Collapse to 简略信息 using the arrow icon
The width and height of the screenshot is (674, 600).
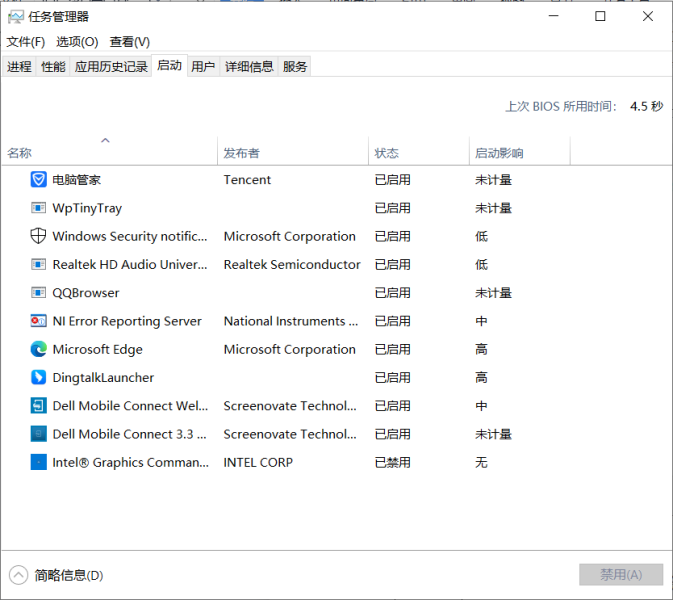point(18,575)
